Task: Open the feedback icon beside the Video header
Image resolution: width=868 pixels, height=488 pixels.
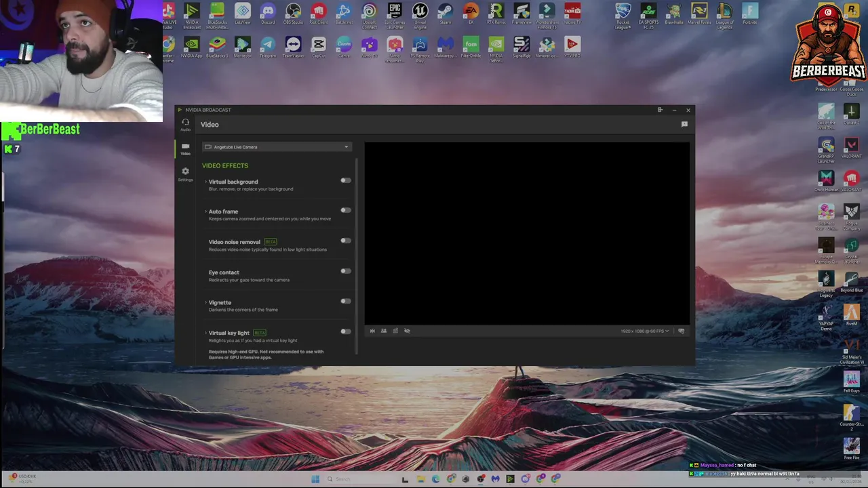Action: point(684,125)
